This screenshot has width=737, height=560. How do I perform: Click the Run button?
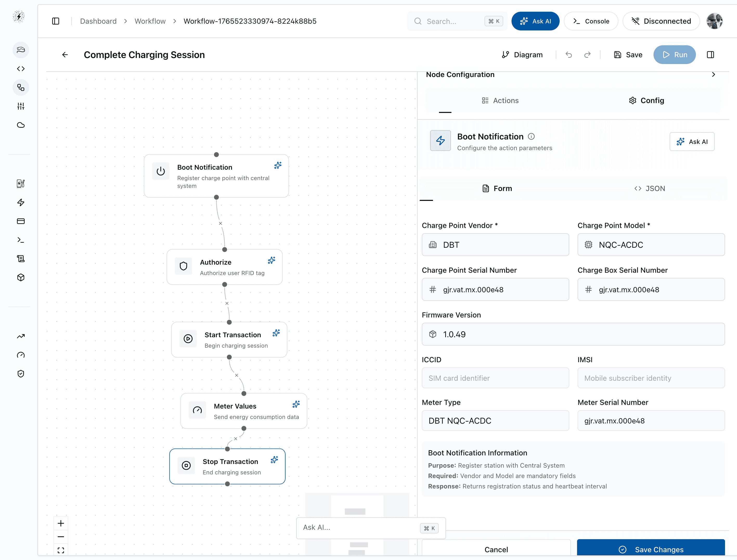point(674,55)
